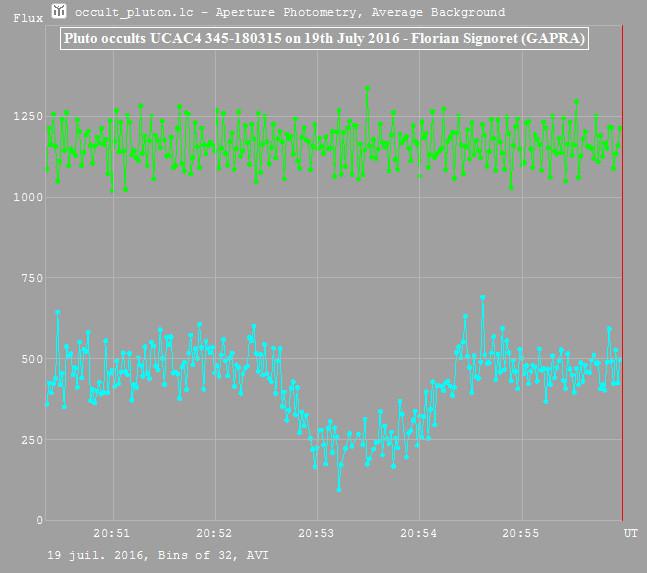The height and width of the screenshot is (573, 647).
Task: Click the 20:54 time axis label
Action: 418,533
